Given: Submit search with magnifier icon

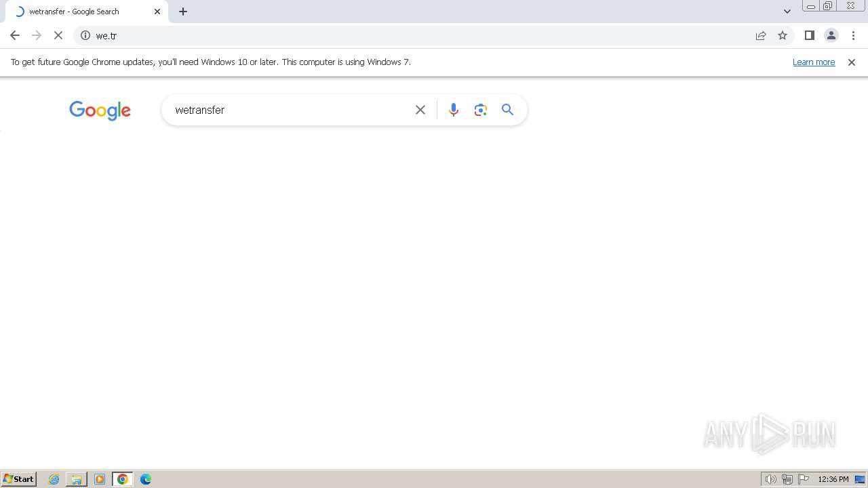Looking at the screenshot, I should pyautogui.click(x=508, y=110).
